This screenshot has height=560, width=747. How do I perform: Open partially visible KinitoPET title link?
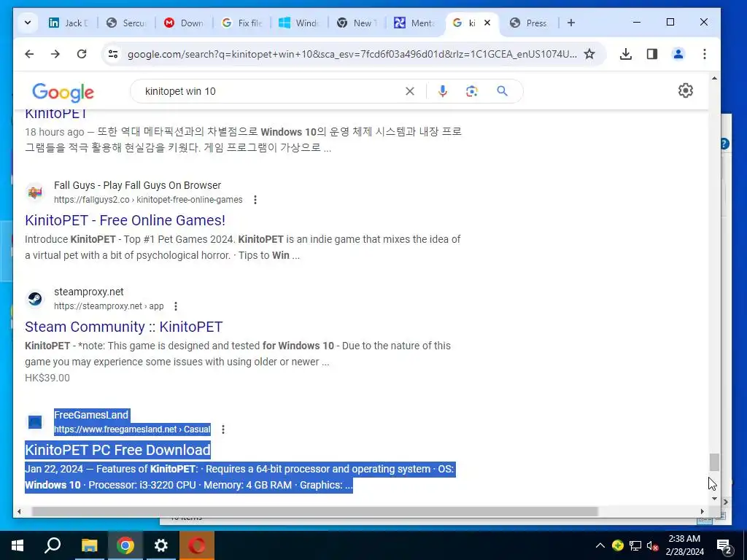(x=55, y=114)
